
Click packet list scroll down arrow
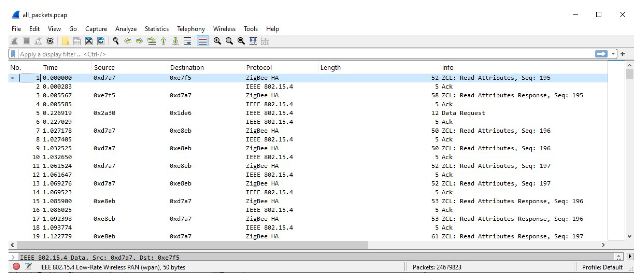pyautogui.click(x=629, y=236)
